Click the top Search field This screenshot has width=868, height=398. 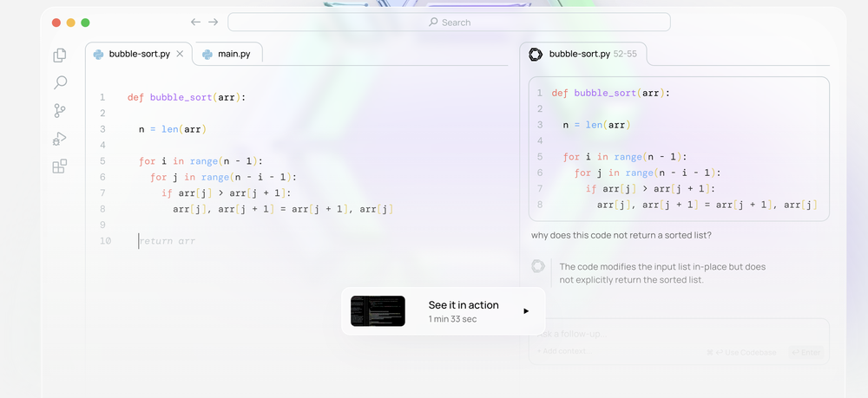point(449,23)
